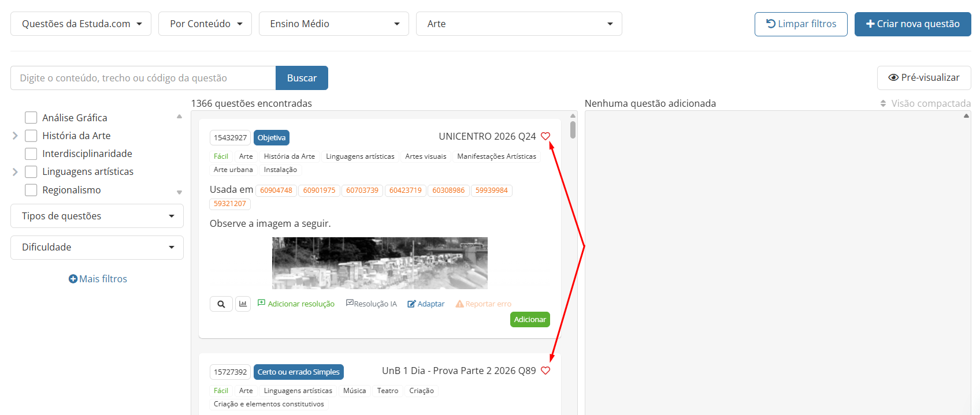Check the Linguagens artísticas checkbox
Image resolution: width=980 pixels, height=415 pixels.
[x=31, y=171]
